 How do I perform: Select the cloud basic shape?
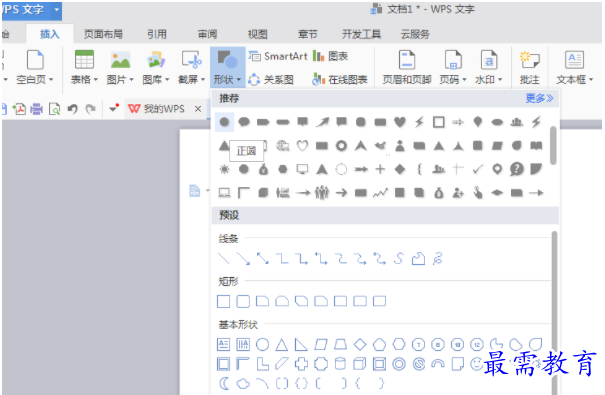pyautogui.click(x=243, y=383)
